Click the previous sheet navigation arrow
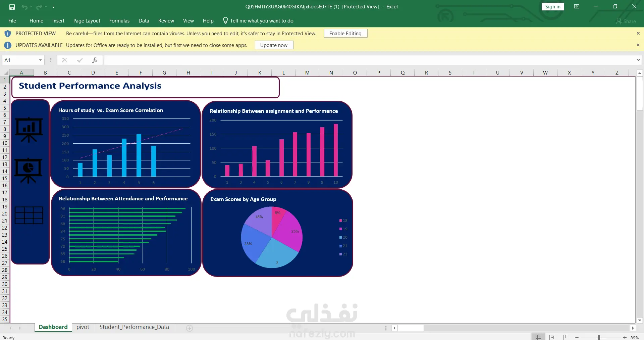This screenshot has width=644, height=340. 10,328
